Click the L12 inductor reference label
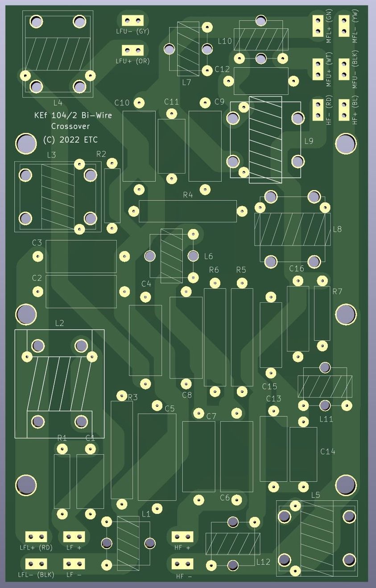The height and width of the screenshot is (588, 376). [x=263, y=562]
